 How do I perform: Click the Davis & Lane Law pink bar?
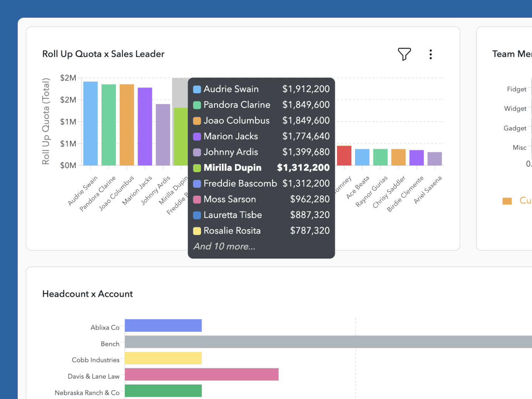point(202,374)
